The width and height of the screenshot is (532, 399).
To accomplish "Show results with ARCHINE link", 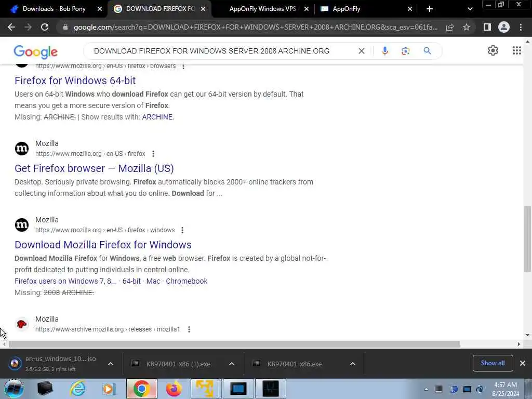I will click(157, 117).
